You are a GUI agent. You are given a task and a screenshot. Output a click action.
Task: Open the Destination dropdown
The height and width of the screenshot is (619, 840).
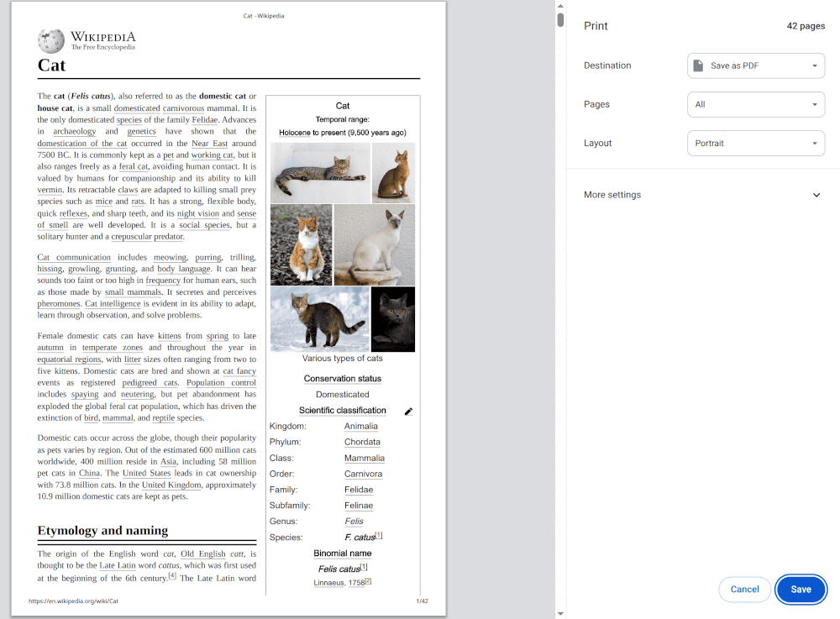tap(755, 66)
